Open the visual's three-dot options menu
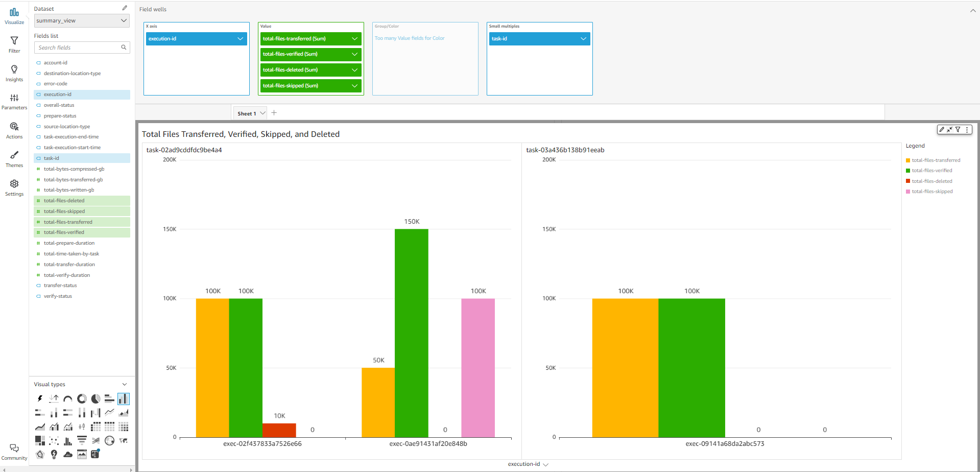Viewport: 980px width, 472px height. (x=967, y=129)
